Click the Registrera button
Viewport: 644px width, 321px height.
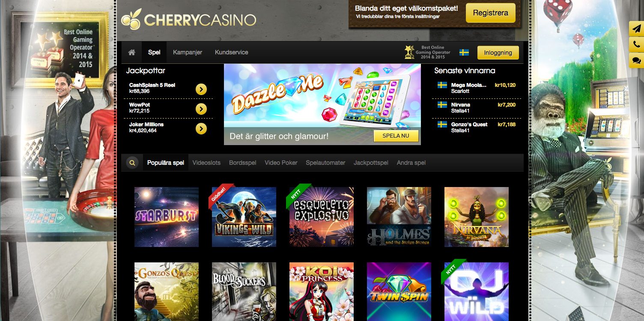(x=490, y=13)
